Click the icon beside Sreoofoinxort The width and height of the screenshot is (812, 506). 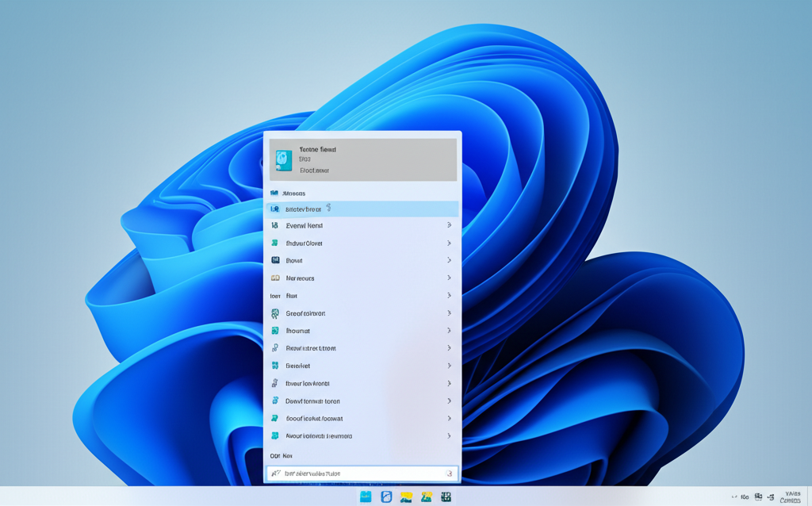point(275,314)
